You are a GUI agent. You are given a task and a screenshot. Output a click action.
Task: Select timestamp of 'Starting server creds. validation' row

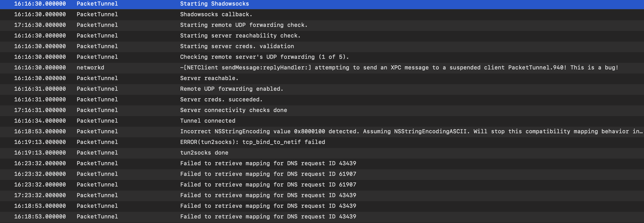pyautogui.click(x=40, y=46)
